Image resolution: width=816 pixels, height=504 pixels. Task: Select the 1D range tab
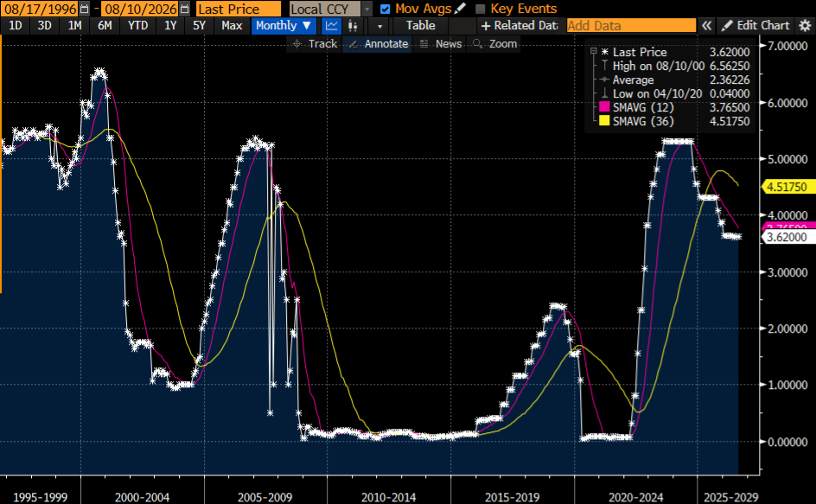[x=15, y=26]
